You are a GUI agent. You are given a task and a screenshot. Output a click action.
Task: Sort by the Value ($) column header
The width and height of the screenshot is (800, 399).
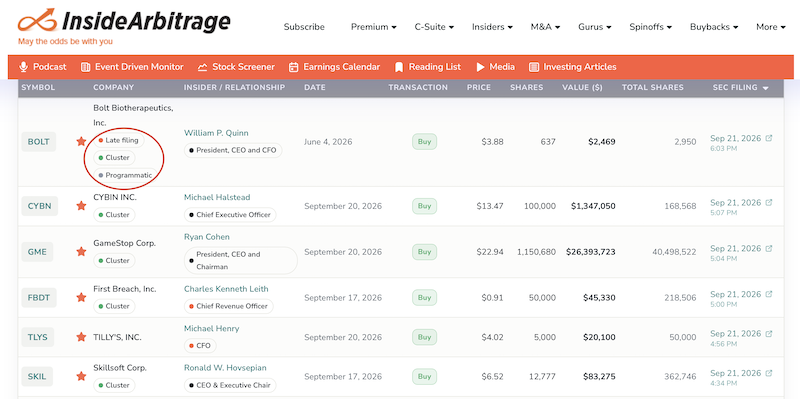click(x=582, y=87)
